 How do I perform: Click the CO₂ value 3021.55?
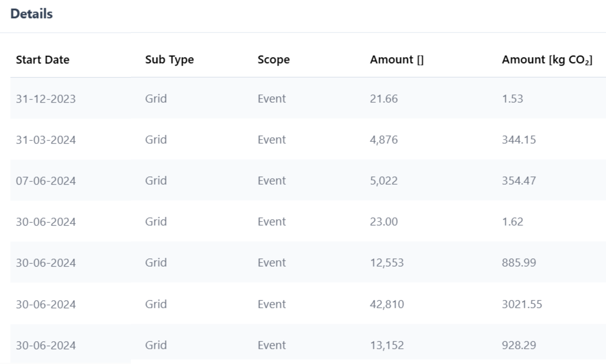[522, 304]
